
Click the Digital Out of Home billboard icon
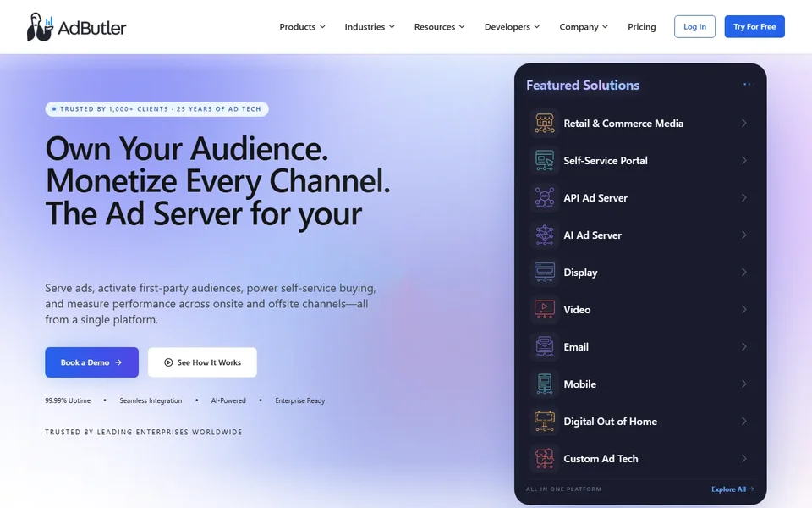pos(544,422)
